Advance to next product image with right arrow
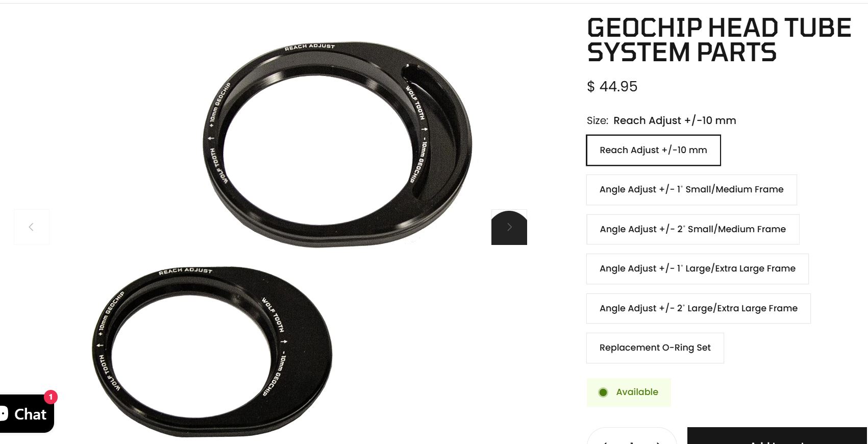868x444 pixels. point(509,227)
